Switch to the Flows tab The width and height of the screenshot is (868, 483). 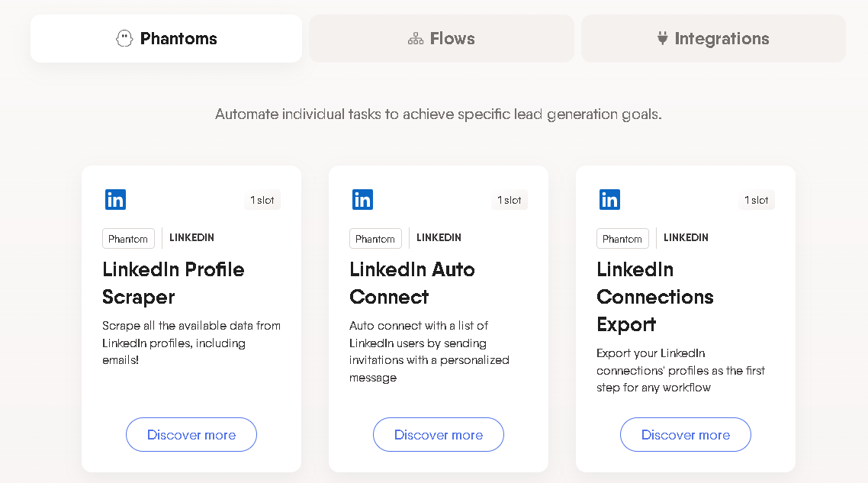point(441,37)
